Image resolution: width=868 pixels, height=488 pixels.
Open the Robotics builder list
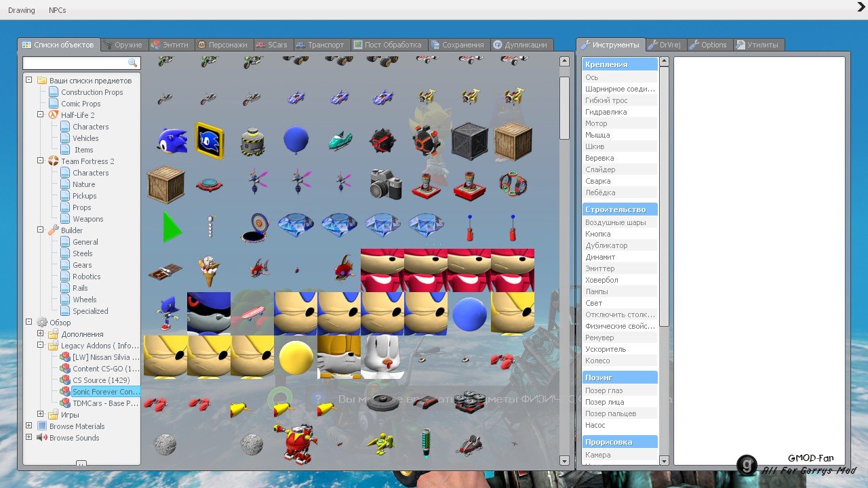pyautogui.click(x=86, y=276)
